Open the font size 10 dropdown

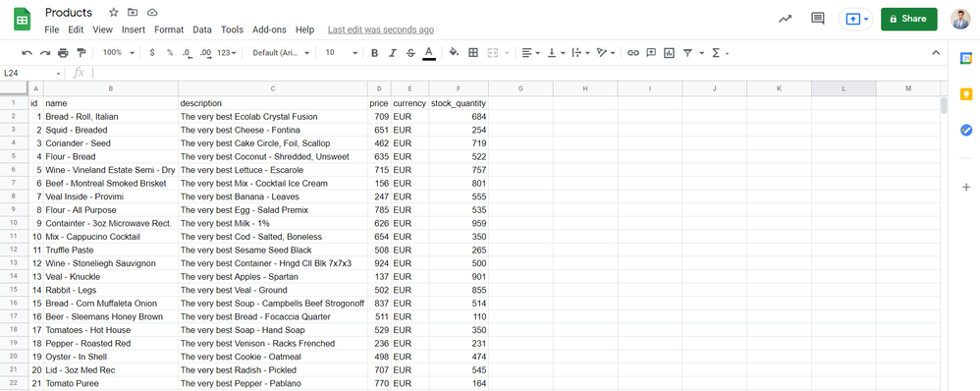(x=342, y=53)
